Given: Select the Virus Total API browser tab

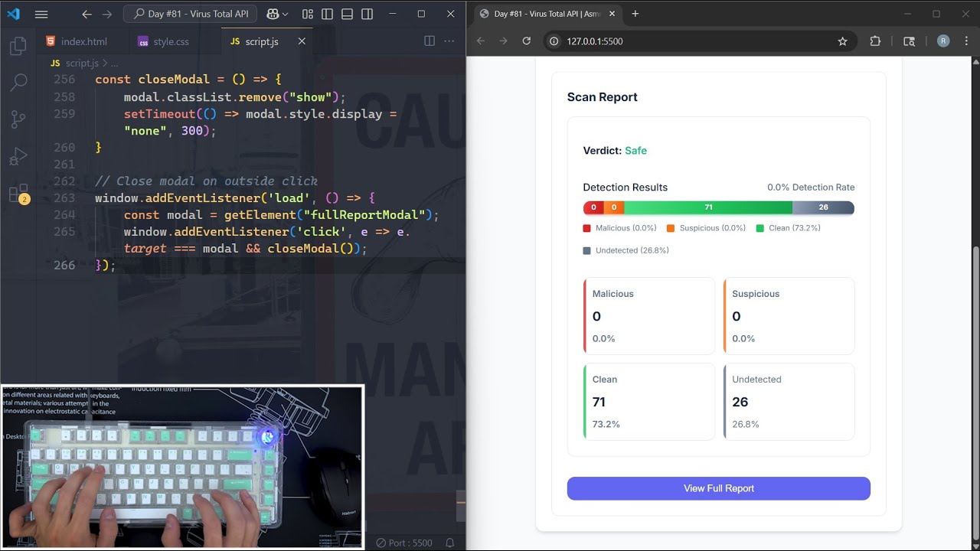Looking at the screenshot, I should click(x=547, y=14).
